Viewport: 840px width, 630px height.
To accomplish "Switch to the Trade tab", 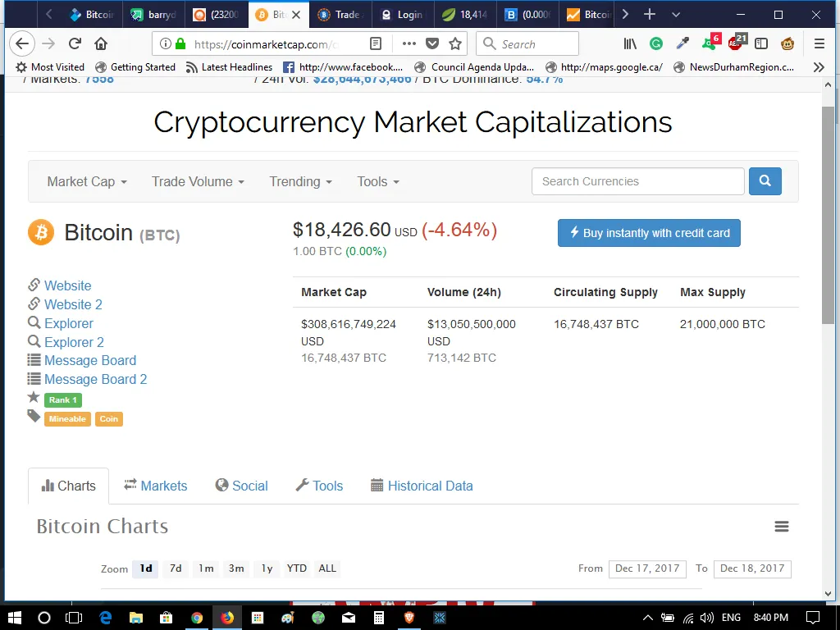I will pyautogui.click(x=340, y=15).
